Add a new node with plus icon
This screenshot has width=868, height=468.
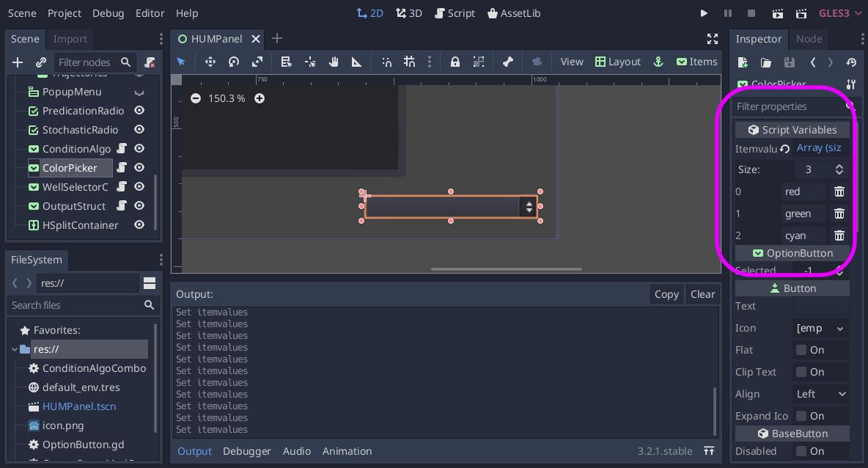pyautogui.click(x=18, y=62)
